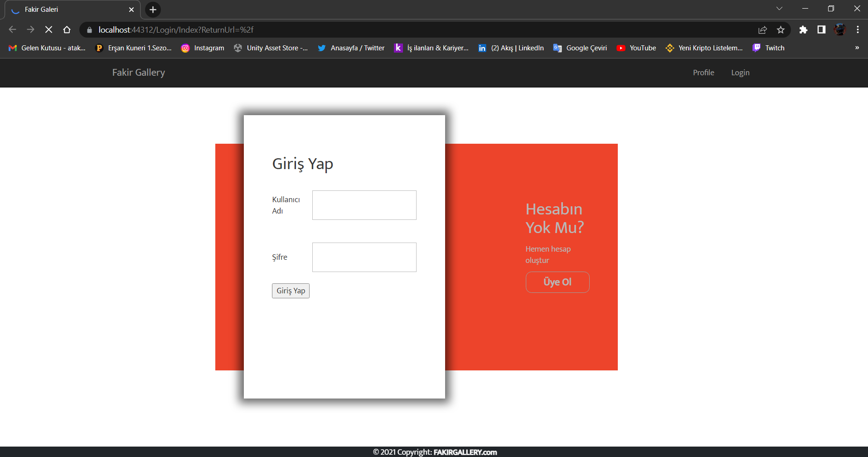Open the Chrome profile avatar

coord(840,29)
